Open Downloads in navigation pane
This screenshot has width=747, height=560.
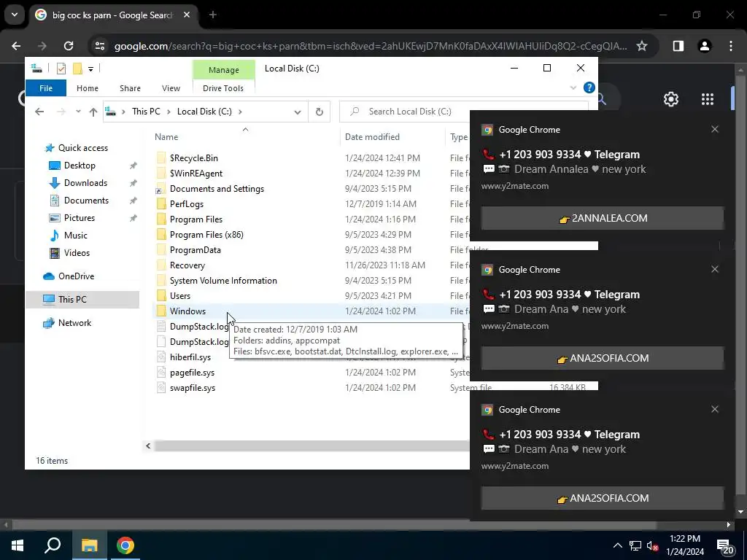[86, 183]
